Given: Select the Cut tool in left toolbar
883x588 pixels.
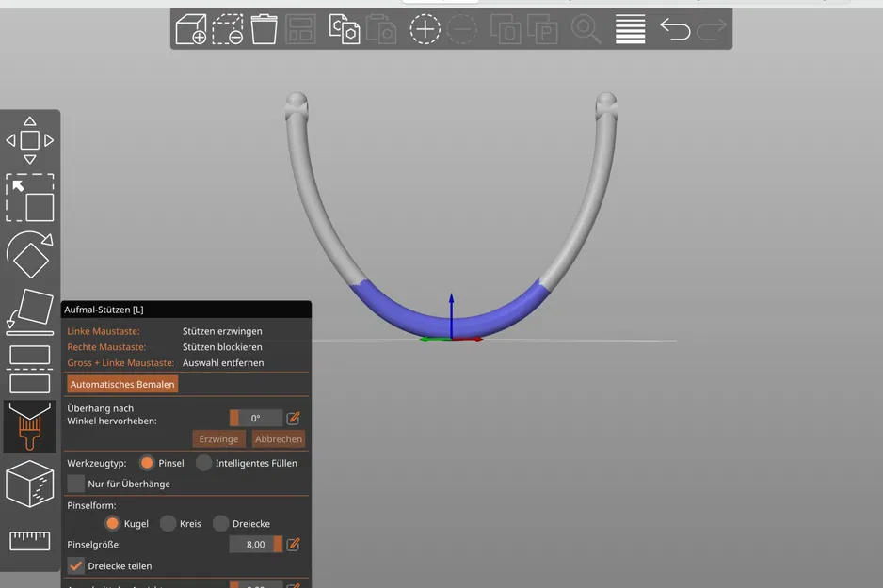Looking at the screenshot, I should pyautogui.click(x=30, y=370).
